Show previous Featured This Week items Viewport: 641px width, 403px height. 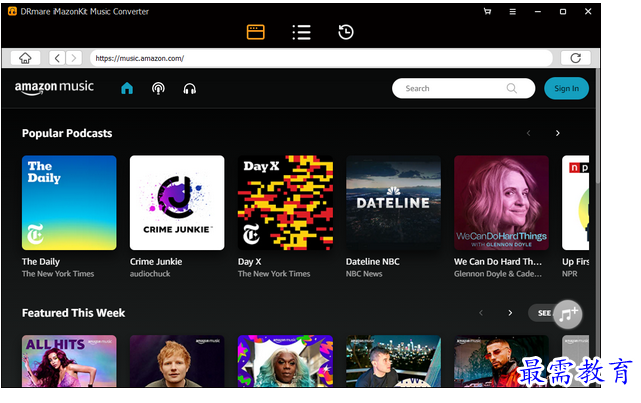[x=481, y=313]
